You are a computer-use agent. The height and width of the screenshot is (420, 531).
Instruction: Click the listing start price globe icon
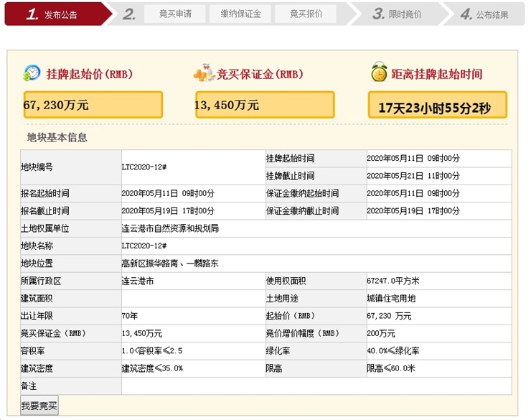point(32,73)
